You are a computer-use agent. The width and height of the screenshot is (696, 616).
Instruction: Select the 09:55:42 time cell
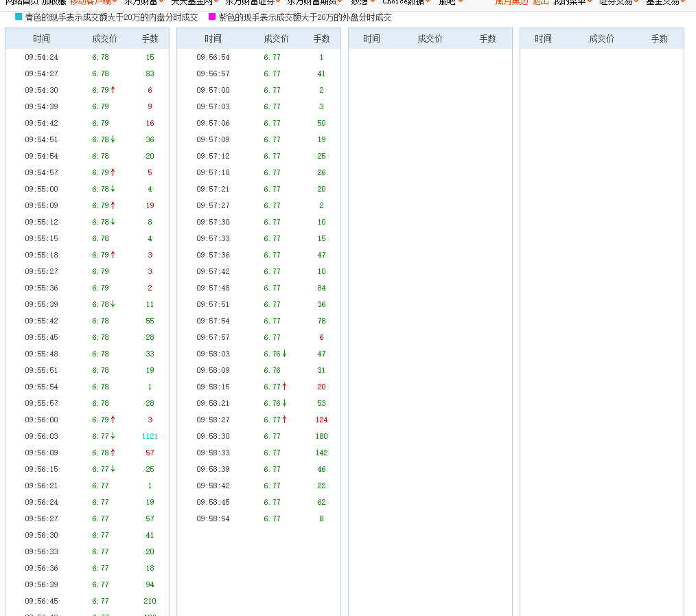[x=41, y=321]
